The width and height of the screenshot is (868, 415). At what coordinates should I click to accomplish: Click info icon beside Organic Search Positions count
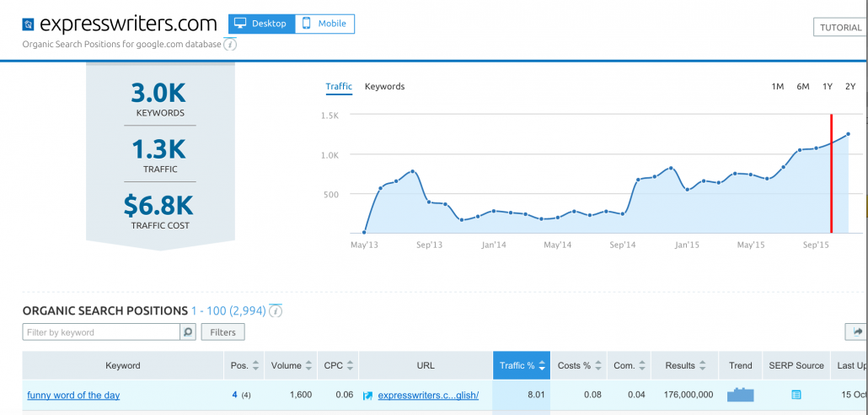276,310
